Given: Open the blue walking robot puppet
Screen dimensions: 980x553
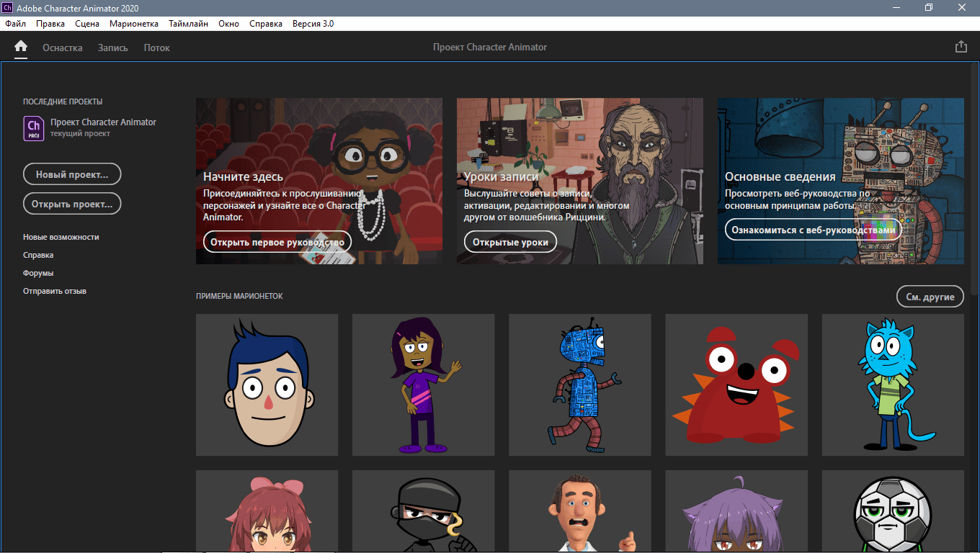Looking at the screenshot, I should [580, 385].
